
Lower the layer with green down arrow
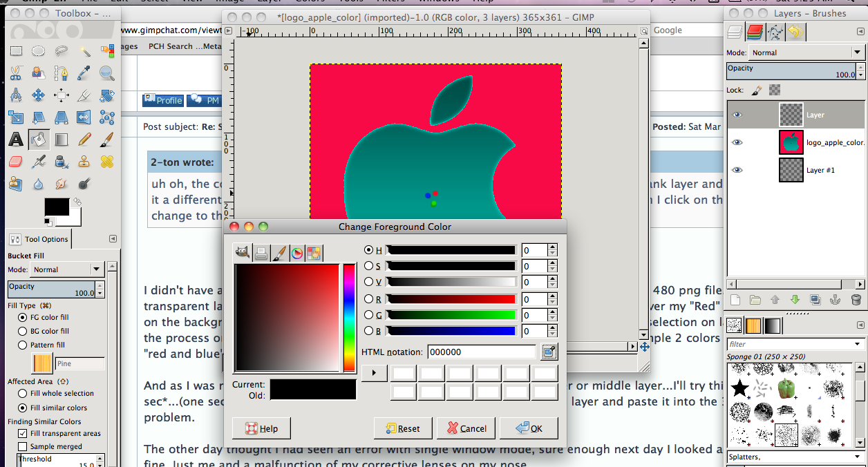[795, 300]
